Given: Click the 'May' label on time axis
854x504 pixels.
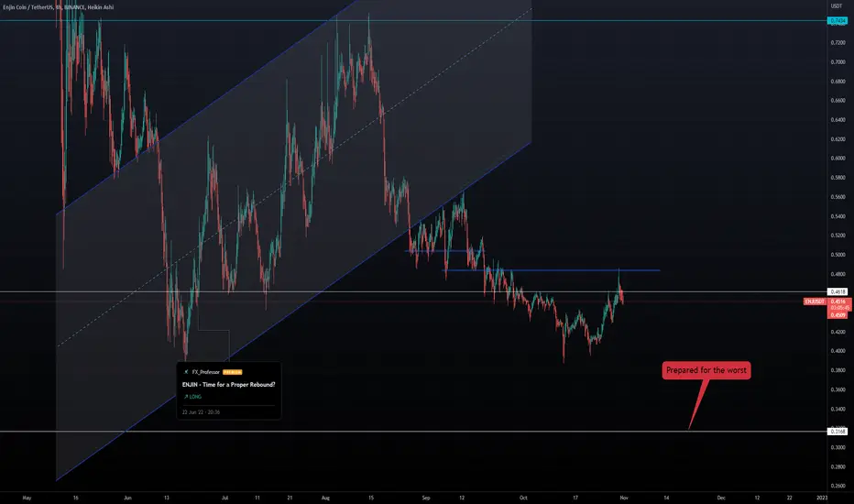Looking at the screenshot, I should (27, 498).
